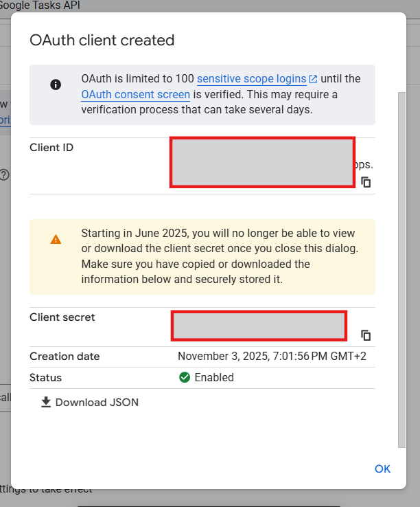The width and height of the screenshot is (420, 507).
Task: Open the OAuth consent screen link
Action: (x=135, y=94)
